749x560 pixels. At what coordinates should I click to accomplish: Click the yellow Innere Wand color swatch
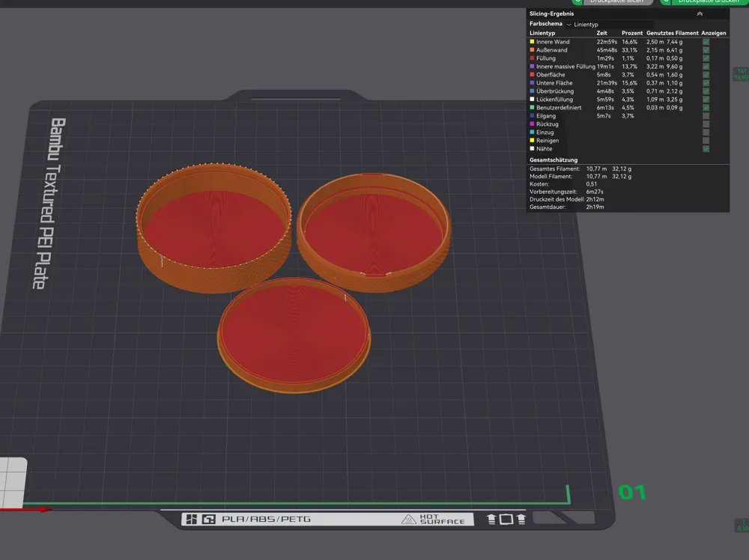[x=532, y=42]
